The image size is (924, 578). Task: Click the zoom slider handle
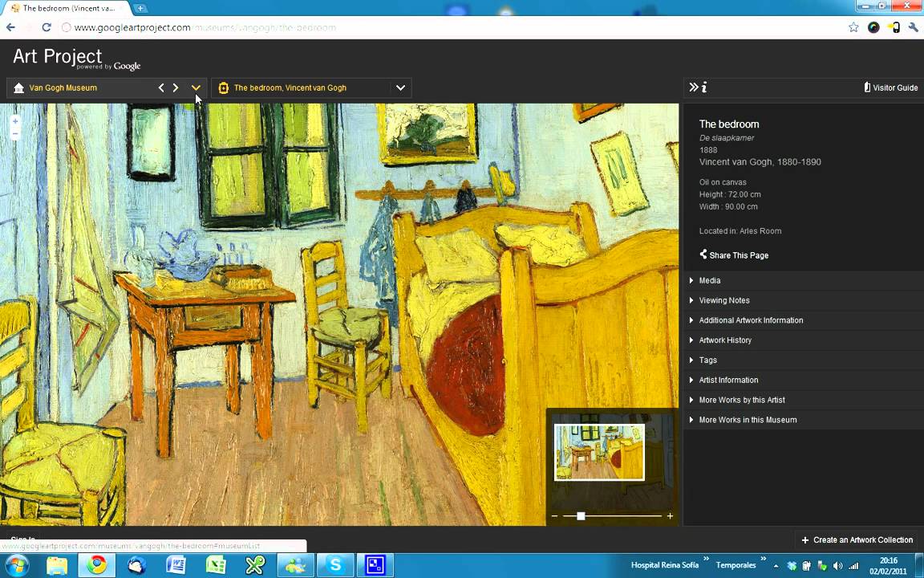pos(581,516)
